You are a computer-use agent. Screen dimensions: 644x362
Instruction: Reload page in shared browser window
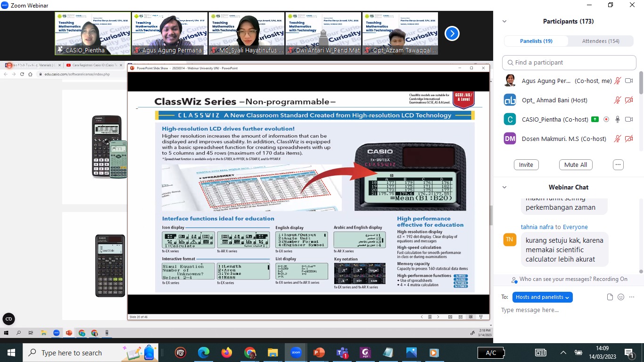point(22,74)
